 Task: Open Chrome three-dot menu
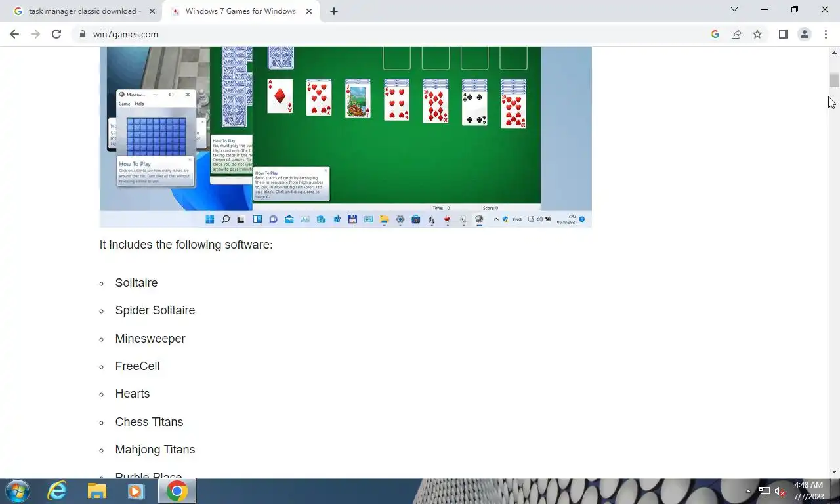[x=826, y=34]
